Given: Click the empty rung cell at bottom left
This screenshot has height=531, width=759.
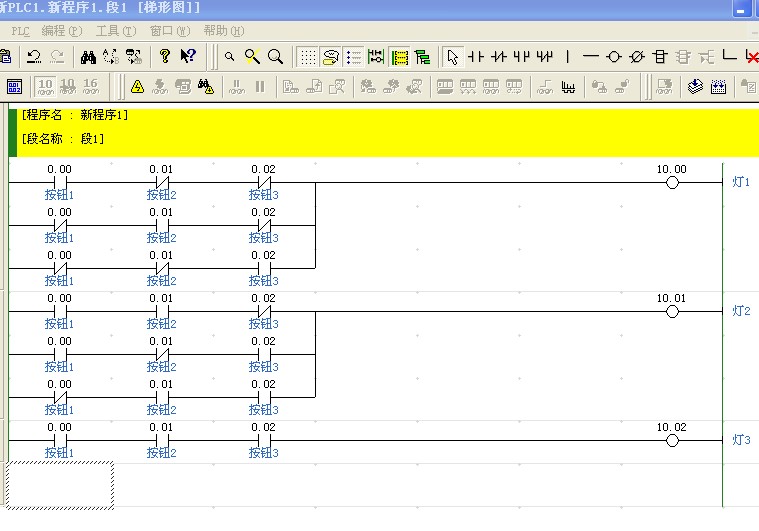Looking at the screenshot, I should coord(60,484).
